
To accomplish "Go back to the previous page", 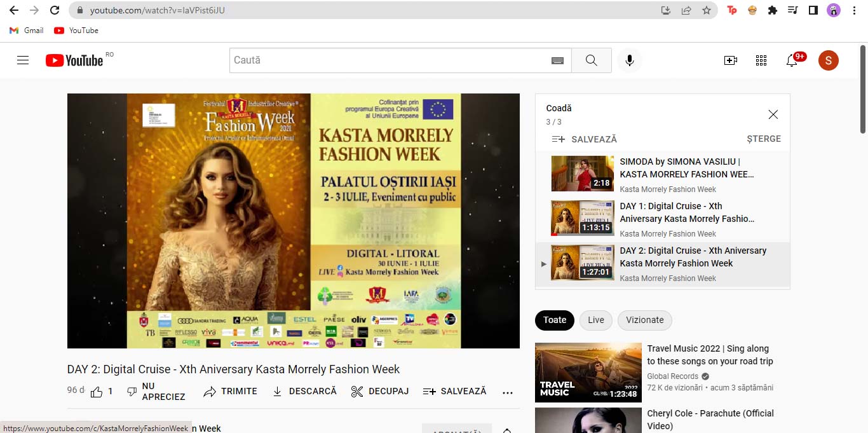I will 14,10.
